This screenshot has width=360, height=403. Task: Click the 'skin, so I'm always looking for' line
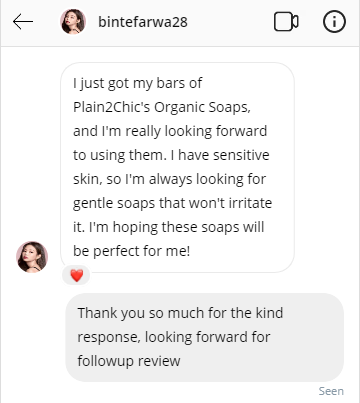(x=169, y=179)
